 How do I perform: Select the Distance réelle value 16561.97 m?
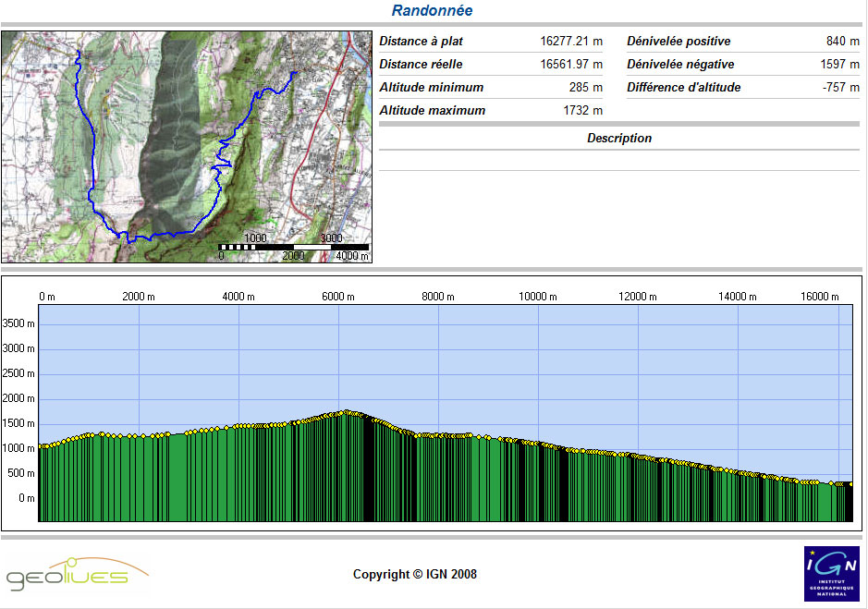coord(570,65)
